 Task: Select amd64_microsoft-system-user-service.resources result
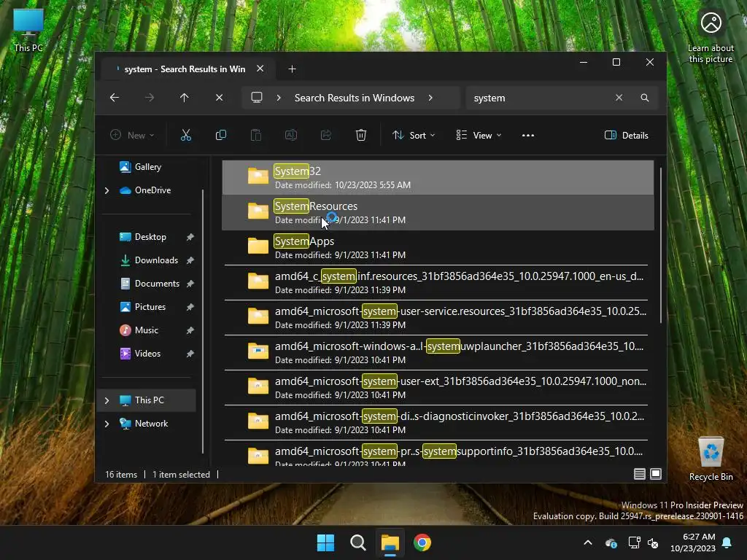(x=438, y=318)
